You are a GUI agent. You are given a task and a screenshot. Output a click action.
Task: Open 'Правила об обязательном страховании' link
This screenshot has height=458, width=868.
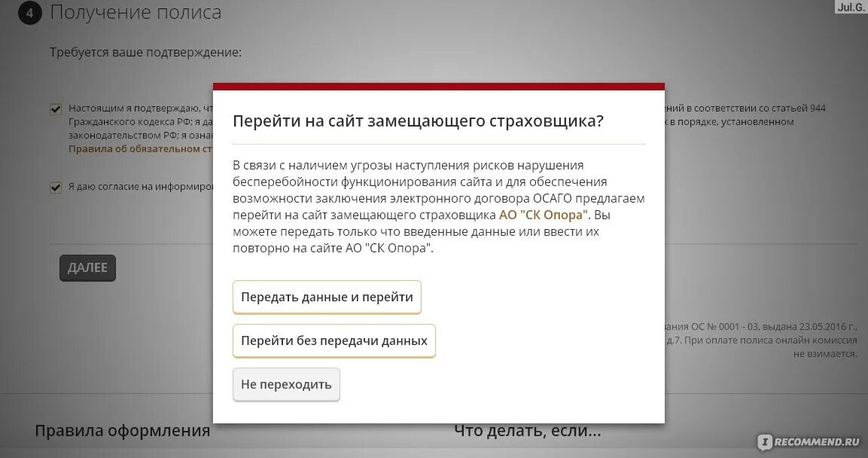(141, 149)
